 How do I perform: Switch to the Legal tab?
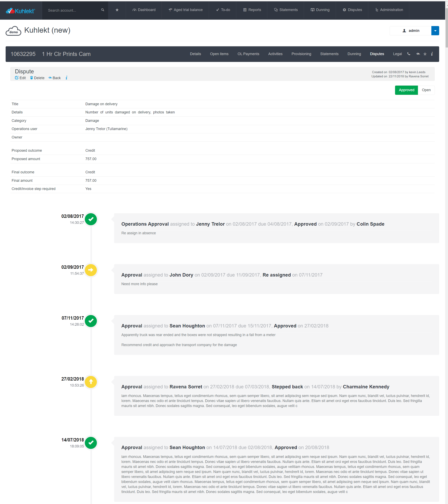pyautogui.click(x=397, y=54)
